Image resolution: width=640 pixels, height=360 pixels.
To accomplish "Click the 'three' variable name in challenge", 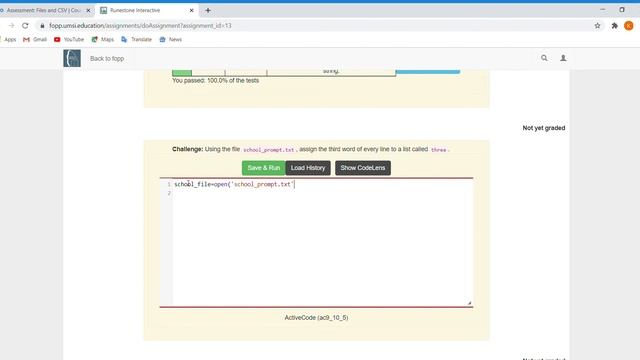I will 439,150.
